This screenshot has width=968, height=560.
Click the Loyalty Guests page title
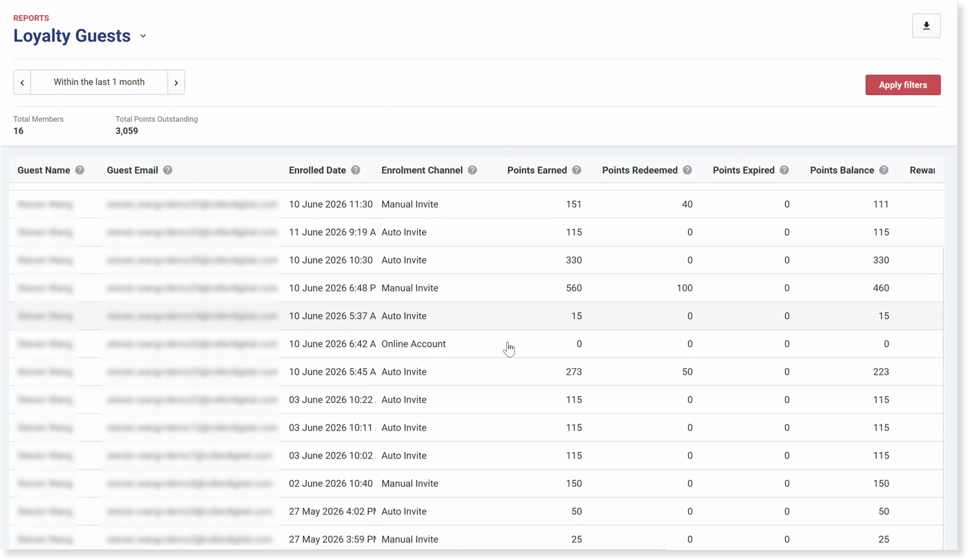[x=72, y=36]
